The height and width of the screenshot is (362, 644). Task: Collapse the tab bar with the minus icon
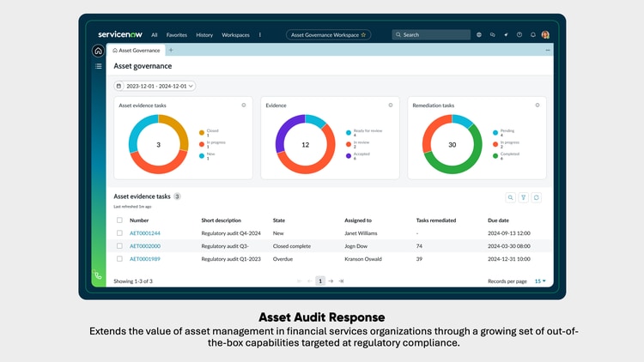548,50
